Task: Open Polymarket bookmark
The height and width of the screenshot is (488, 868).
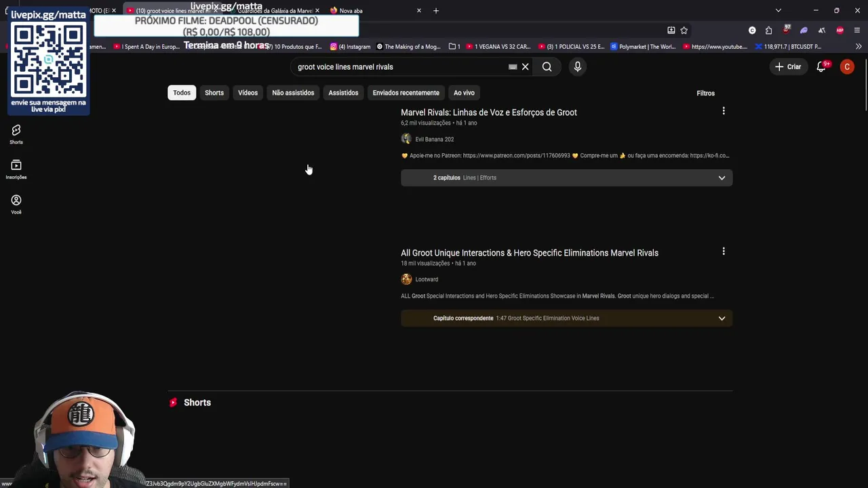Action: (x=643, y=47)
